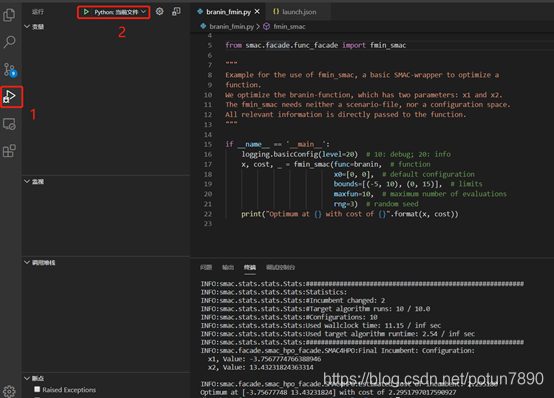Open the debug console icon next to the gear
554x398 pixels.
[x=176, y=12]
